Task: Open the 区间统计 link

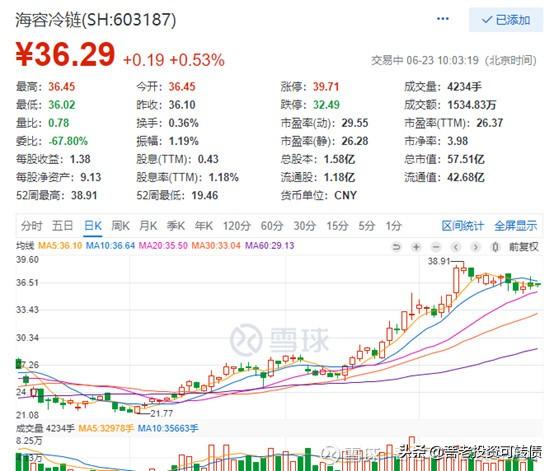Action: point(463,225)
